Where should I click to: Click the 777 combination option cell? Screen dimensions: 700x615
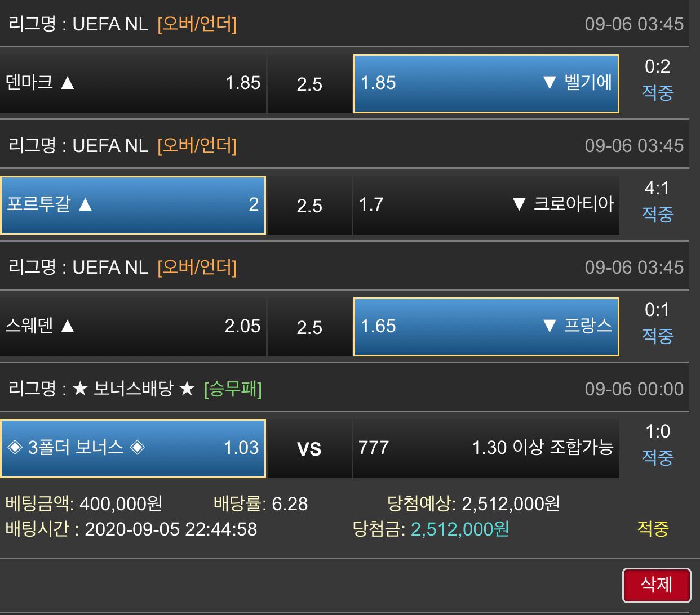(x=486, y=448)
